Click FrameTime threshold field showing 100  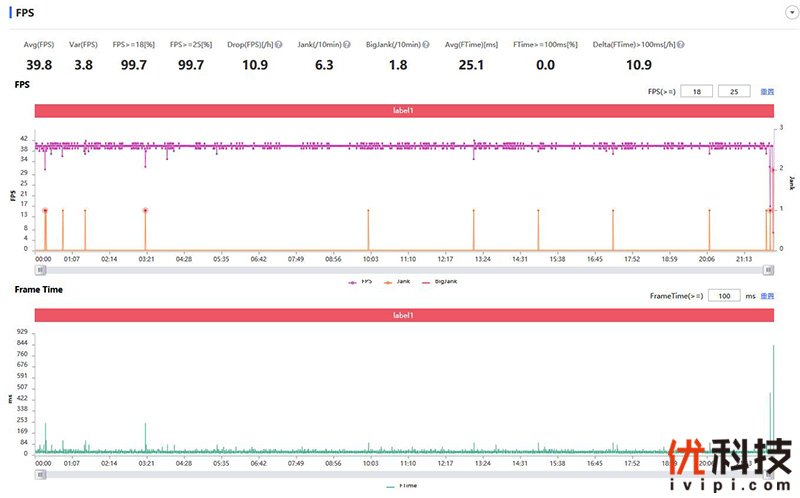[x=725, y=296]
